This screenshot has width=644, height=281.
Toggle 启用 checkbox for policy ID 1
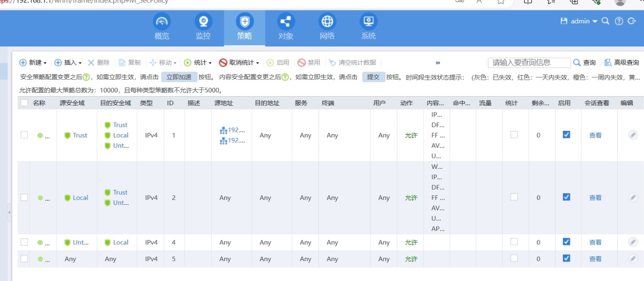[566, 135]
